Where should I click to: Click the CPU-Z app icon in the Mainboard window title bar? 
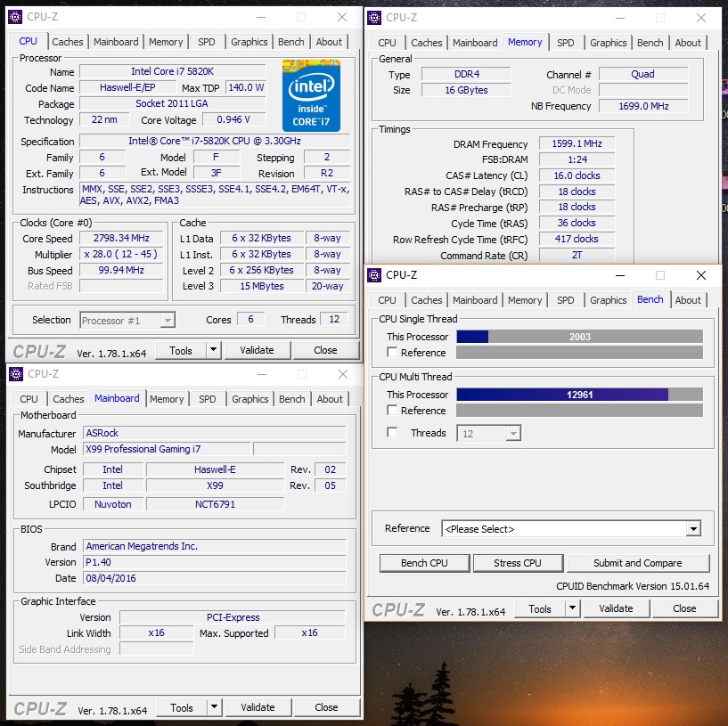coord(16,374)
